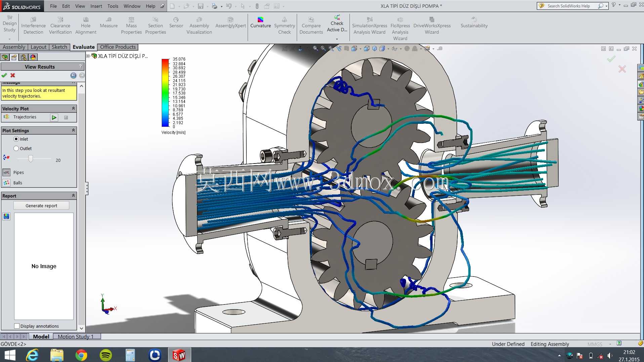Go back to previous wizard step
The height and width of the screenshot is (362, 644).
pyautogui.click(x=73, y=75)
